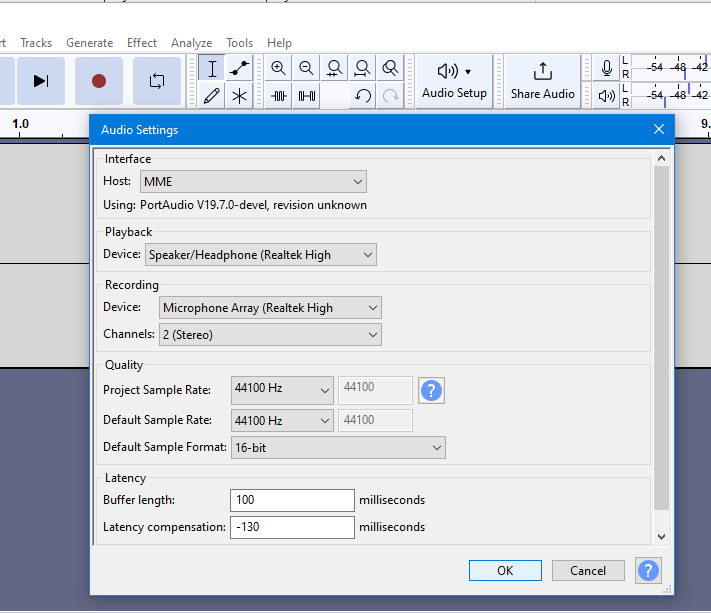The image size is (711, 613).
Task: Click the timeline ruler at 1.0
Action: (x=20, y=124)
